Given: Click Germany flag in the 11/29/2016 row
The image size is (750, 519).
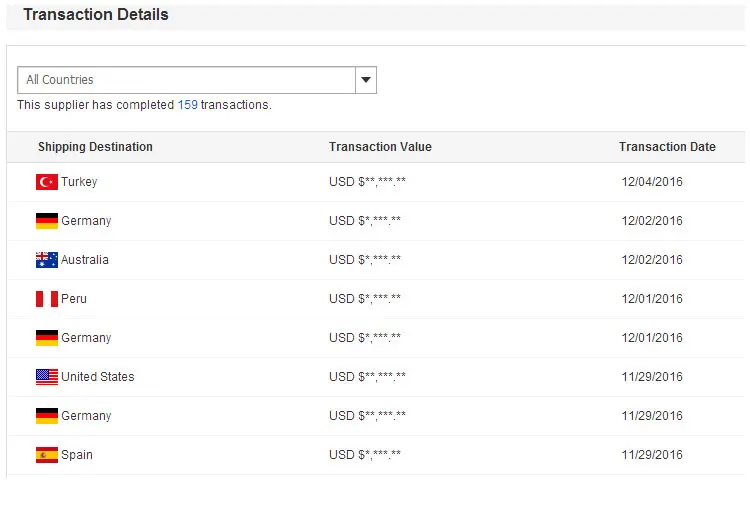Looking at the screenshot, I should click(x=46, y=416).
